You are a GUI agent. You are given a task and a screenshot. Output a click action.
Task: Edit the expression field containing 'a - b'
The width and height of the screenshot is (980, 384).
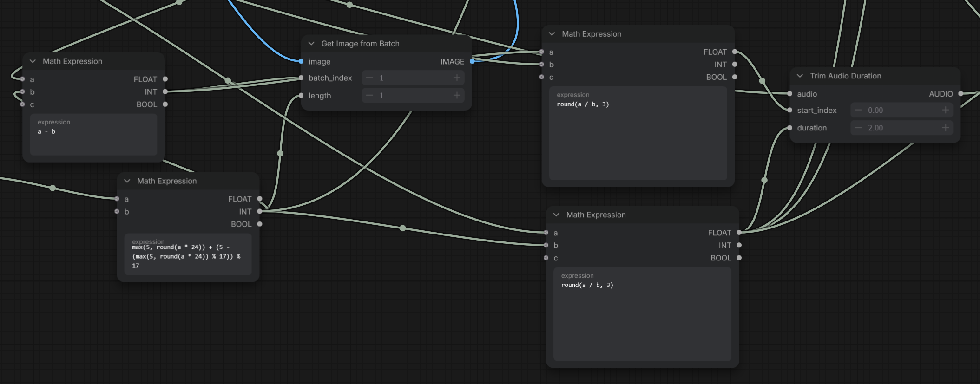click(93, 135)
